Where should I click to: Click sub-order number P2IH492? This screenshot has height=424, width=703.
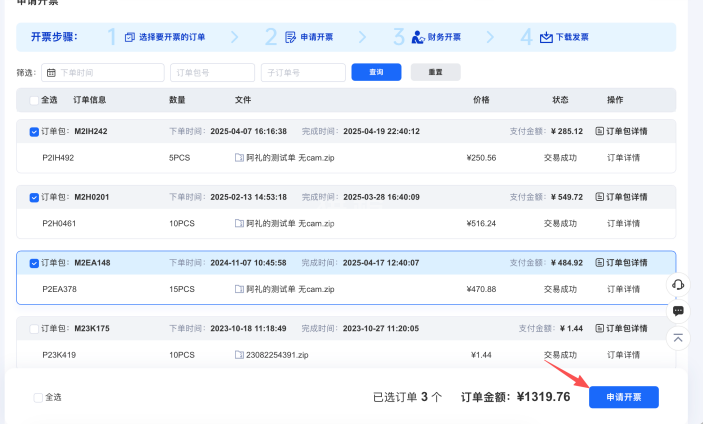(x=58, y=158)
